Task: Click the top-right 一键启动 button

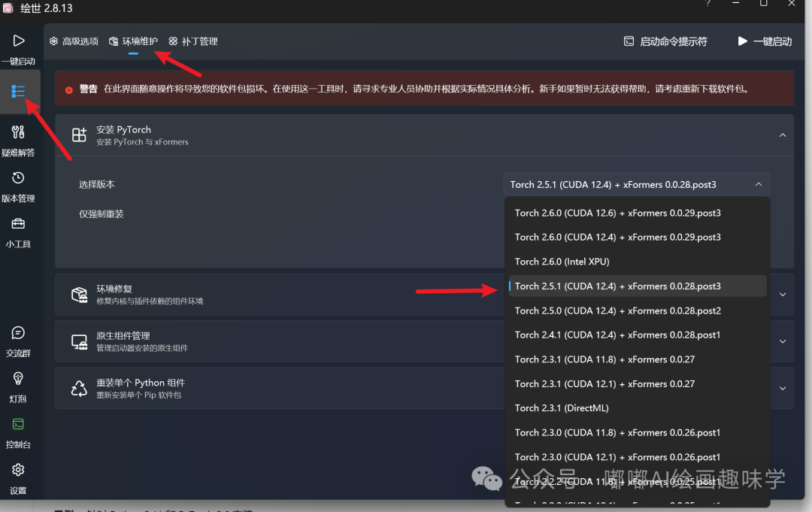Action: pyautogui.click(x=765, y=41)
